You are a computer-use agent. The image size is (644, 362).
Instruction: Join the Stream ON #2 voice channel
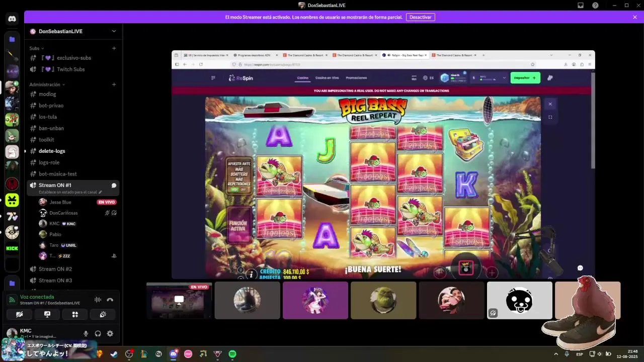click(x=73, y=269)
